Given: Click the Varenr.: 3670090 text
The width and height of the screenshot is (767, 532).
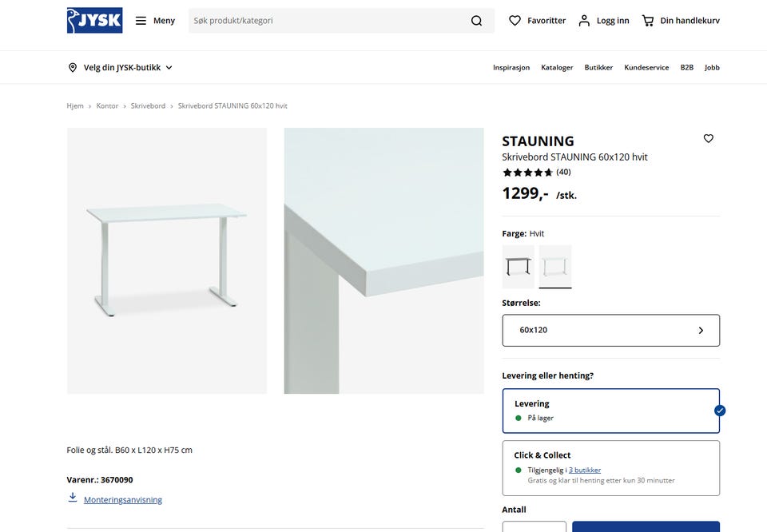Looking at the screenshot, I should 100,480.
